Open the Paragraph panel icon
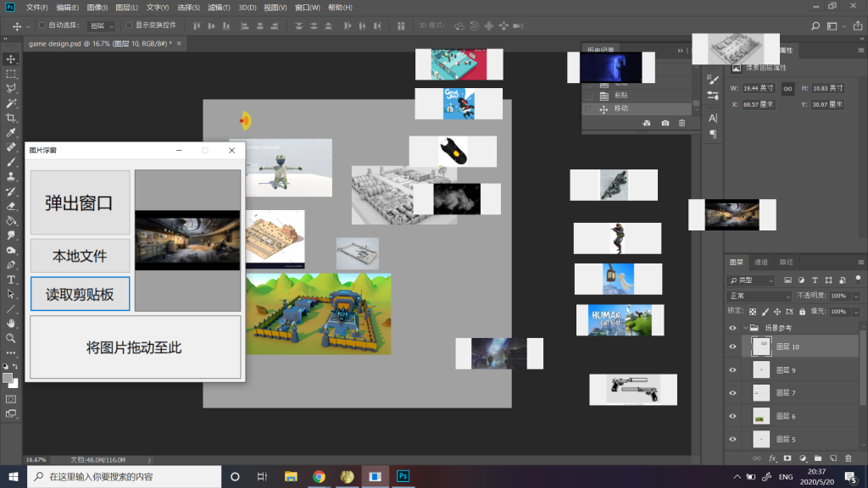The height and width of the screenshot is (488, 868). [713, 134]
